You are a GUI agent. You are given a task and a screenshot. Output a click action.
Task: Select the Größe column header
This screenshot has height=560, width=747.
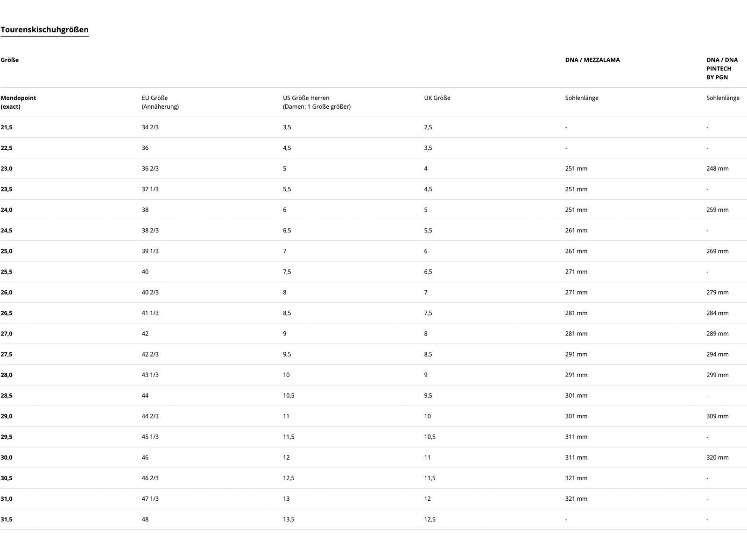10,60
